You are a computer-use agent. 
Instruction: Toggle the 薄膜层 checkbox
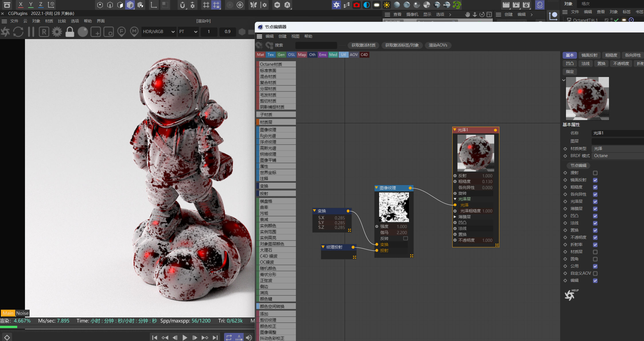pos(595,209)
